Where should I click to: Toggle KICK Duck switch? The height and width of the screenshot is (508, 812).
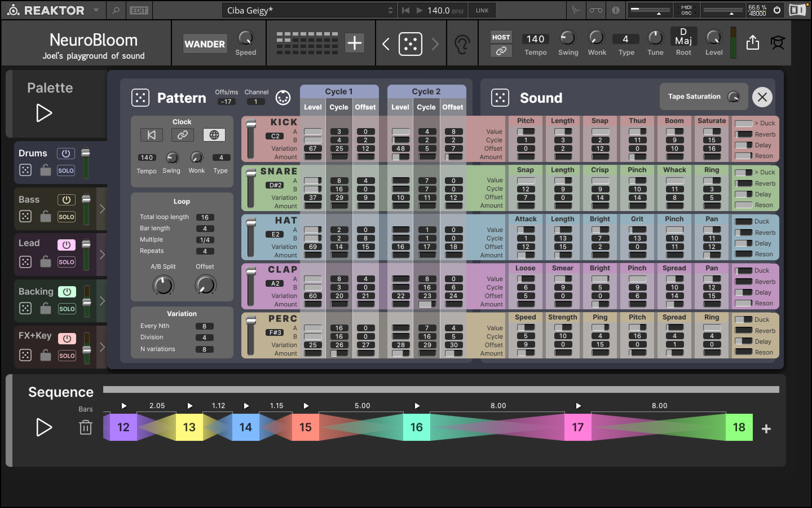pos(743,123)
